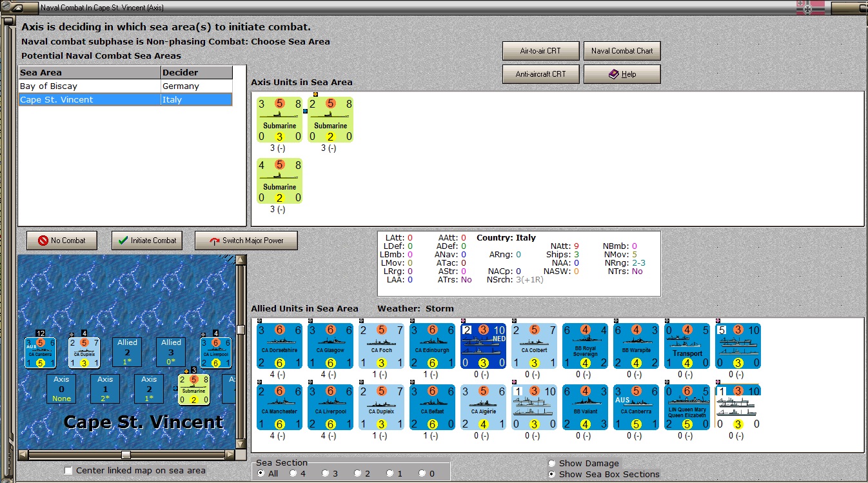Image resolution: width=868 pixels, height=483 pixels.
Task: Select Show Sea Box Sections option
Action: pos(551,474)
